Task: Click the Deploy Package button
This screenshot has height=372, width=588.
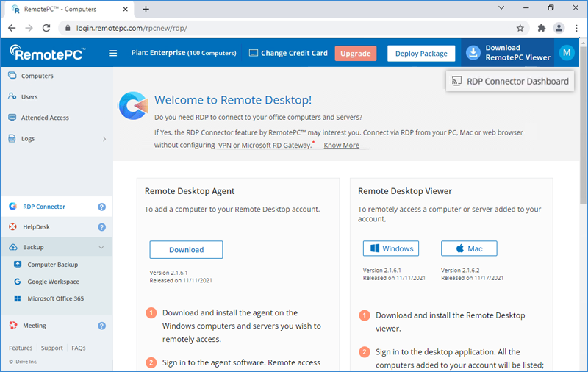Action: click(x=421, y=54)
